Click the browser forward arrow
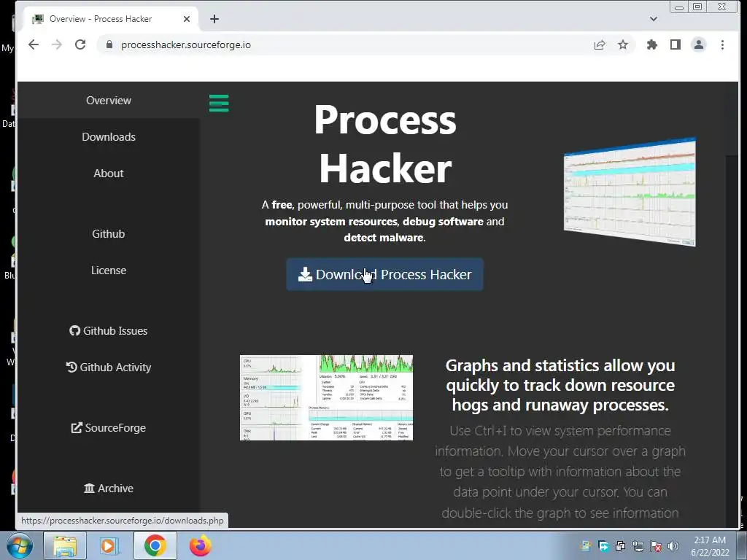747x560 pixels. 57,44
